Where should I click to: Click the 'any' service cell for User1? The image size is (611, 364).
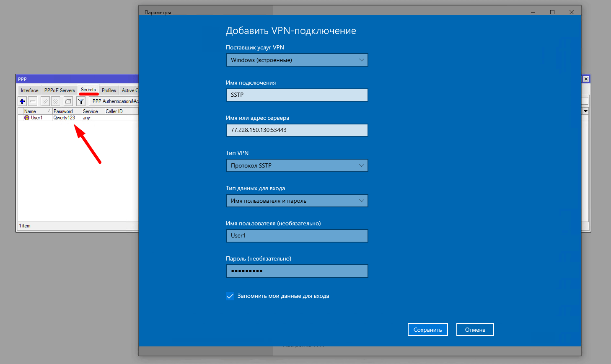86,118
